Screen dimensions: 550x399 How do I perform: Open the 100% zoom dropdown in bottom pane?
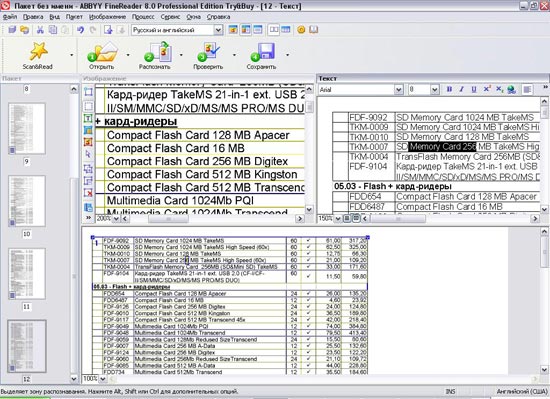[x=103, y=379]
